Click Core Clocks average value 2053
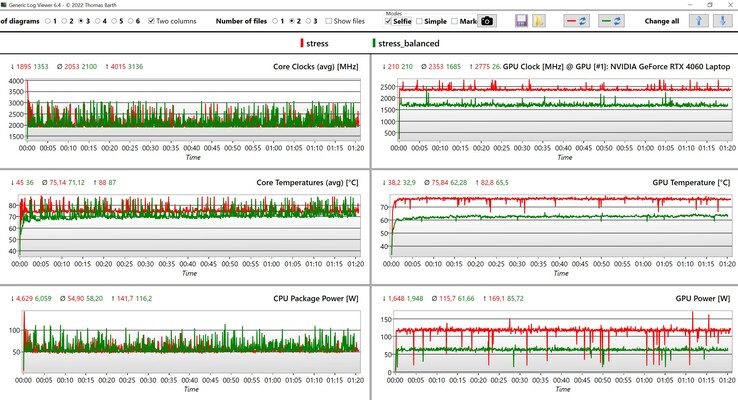Screen dimensions: 738x400 pos(72,66)
